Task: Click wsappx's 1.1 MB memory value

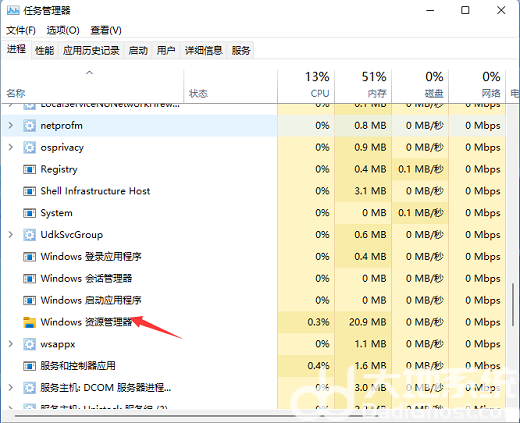Action: [370, 344]
